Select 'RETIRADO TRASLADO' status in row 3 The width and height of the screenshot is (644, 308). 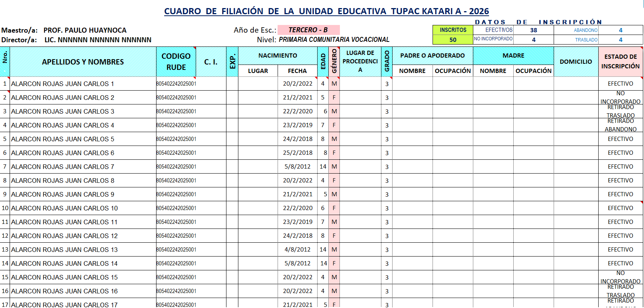coord(621,111)
